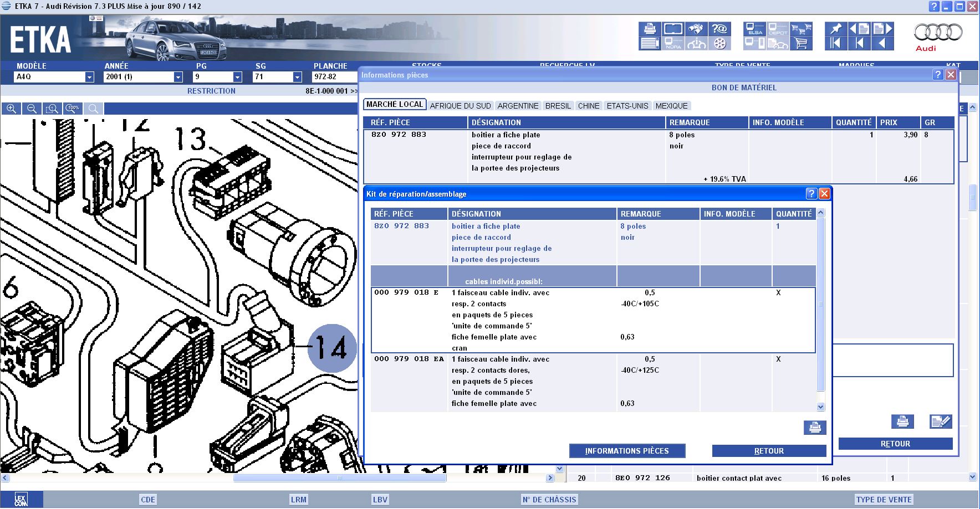The height and width of the screenshot is (509, 980).
Task: Click the ELSA workshop info icon
Action: (755, 29)
